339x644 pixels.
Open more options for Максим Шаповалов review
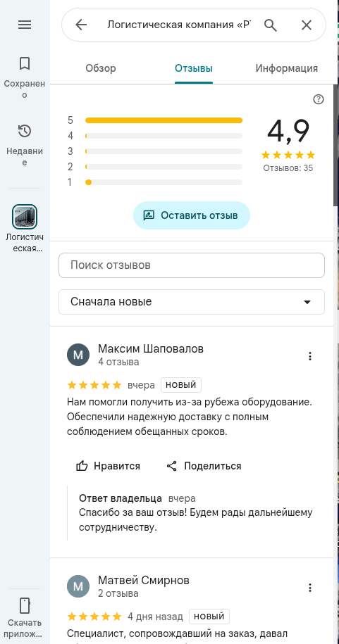point(310,356)
